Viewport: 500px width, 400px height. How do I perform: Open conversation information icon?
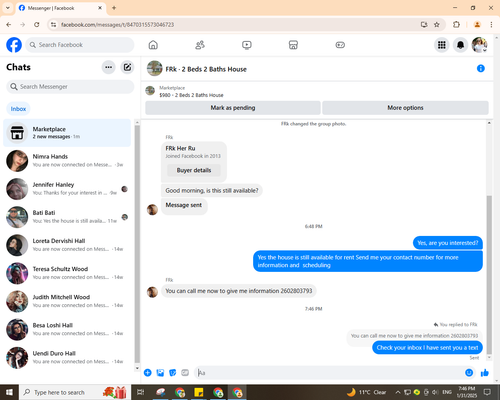tap(481, 68)
